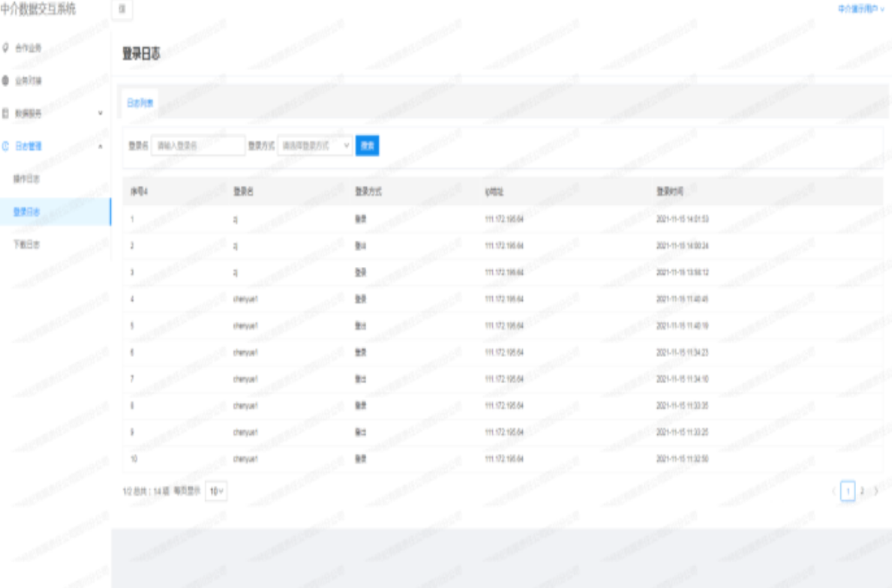Expand the 数据服务 submenu chevron
This screenshot has height=588, width=892.
pos(101,113)
